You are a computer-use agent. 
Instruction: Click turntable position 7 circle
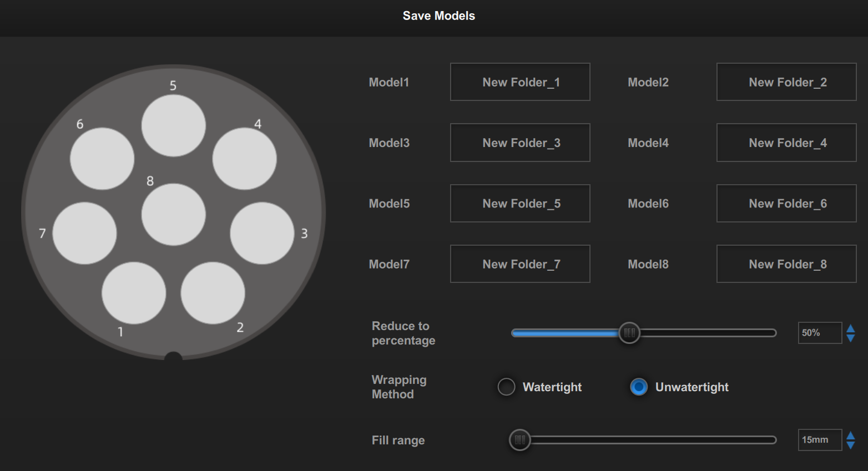[84, 233]
